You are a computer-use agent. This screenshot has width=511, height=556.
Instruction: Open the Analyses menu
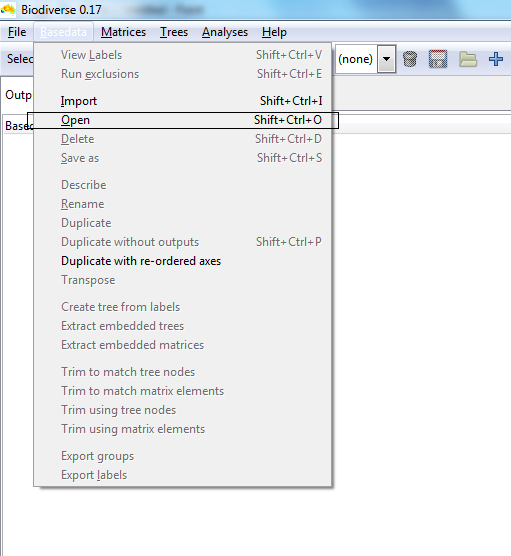225,32
